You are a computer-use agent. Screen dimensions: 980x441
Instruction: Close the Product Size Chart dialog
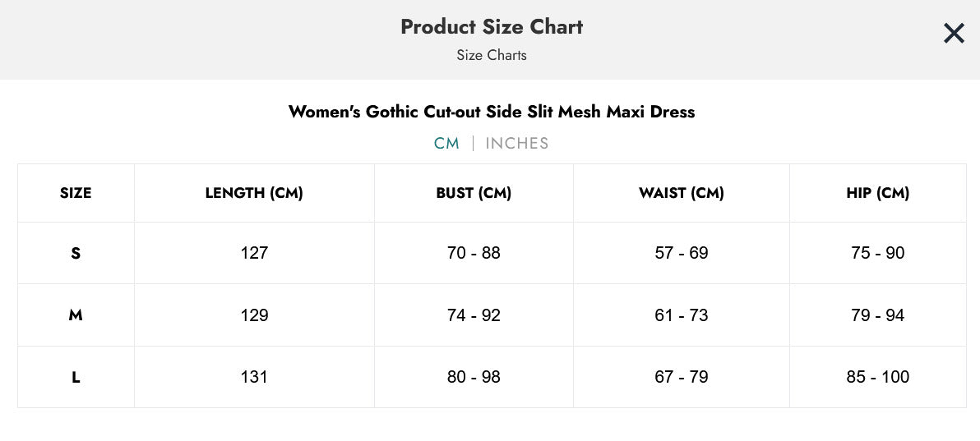tap(954, 33)
